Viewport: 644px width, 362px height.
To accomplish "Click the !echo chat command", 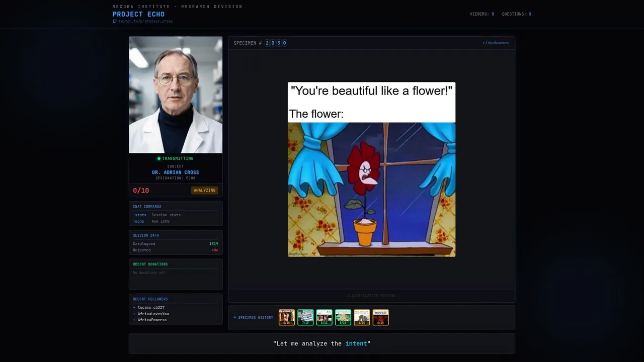I will coord(138,221).
